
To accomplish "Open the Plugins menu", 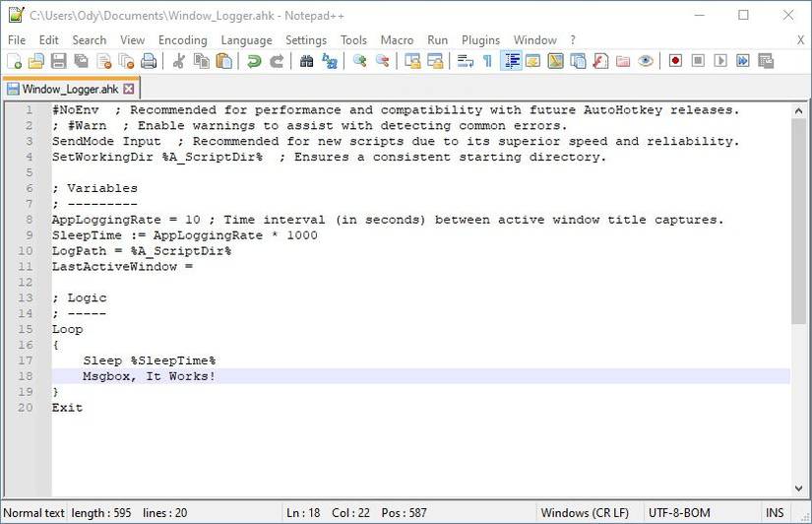I will pos(480,40).
